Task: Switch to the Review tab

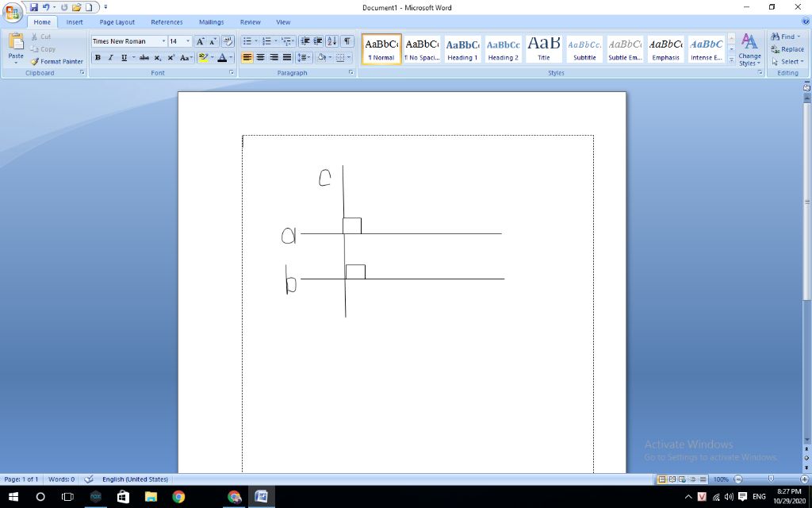Action: coord(250,22)
